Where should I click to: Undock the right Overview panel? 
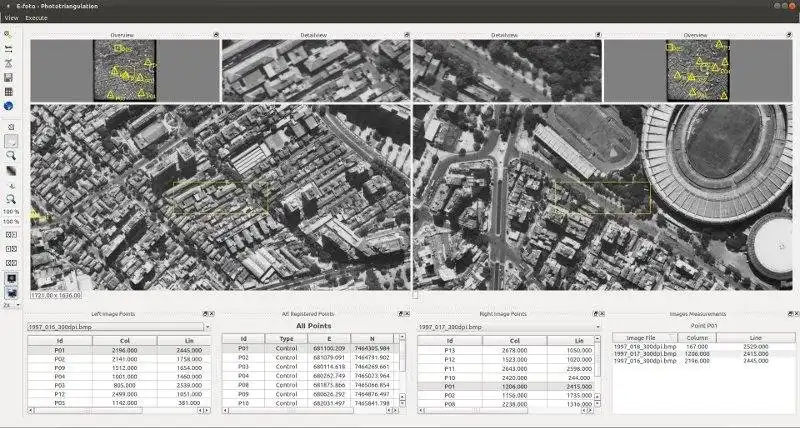pyautogui.click(x=789, y=35)
